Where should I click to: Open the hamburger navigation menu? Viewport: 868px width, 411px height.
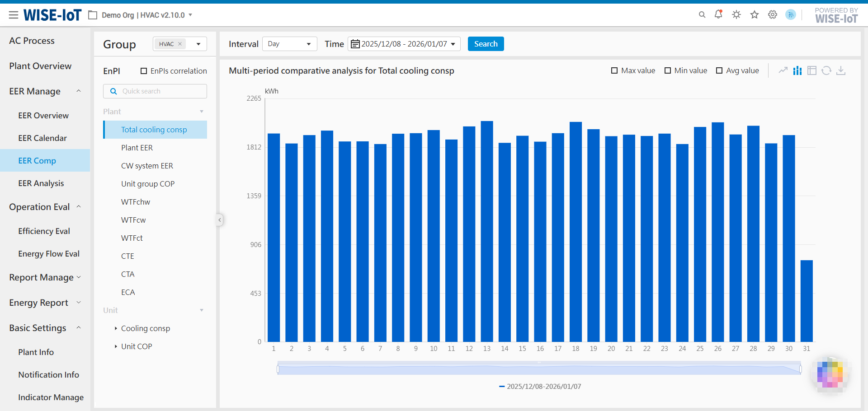pos(14,15)
